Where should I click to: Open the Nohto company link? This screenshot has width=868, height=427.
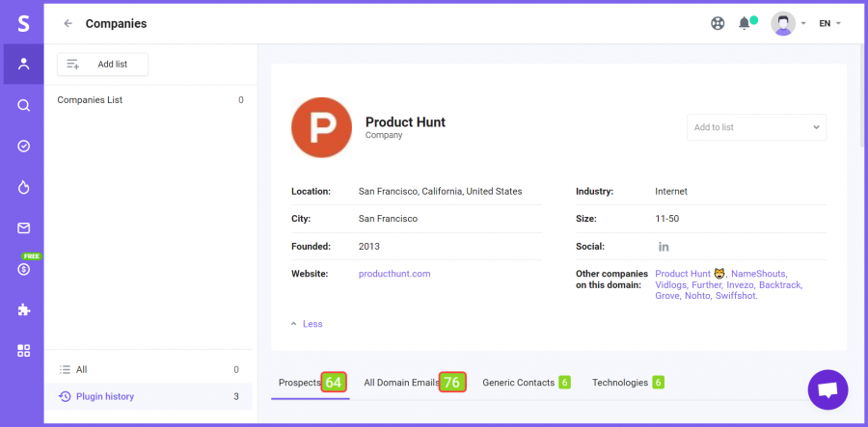point(698,296)
